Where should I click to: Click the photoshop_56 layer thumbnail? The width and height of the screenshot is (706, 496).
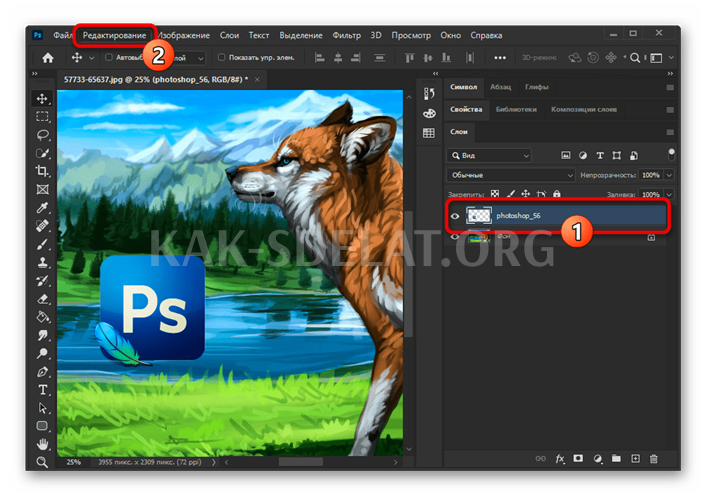point(478,216)
